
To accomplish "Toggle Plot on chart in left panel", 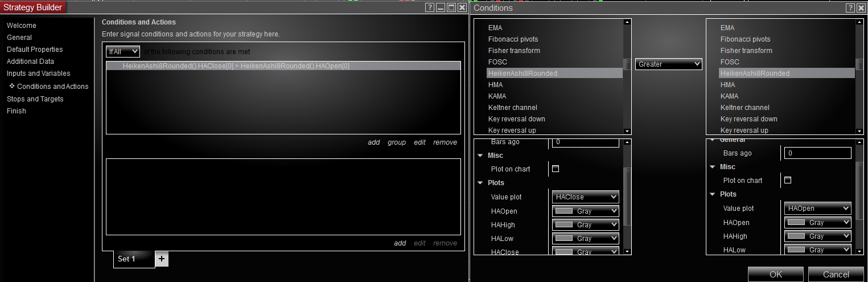I will (x=556, y=169).
